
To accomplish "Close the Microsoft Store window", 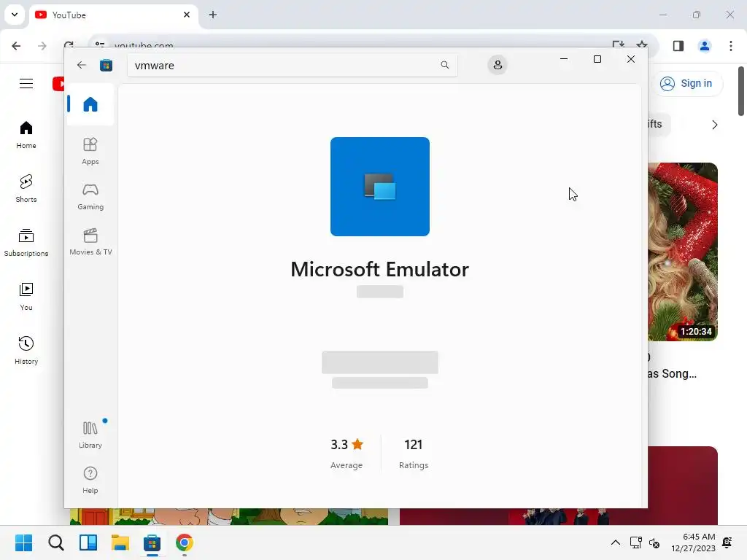I will tap(631, 59).
